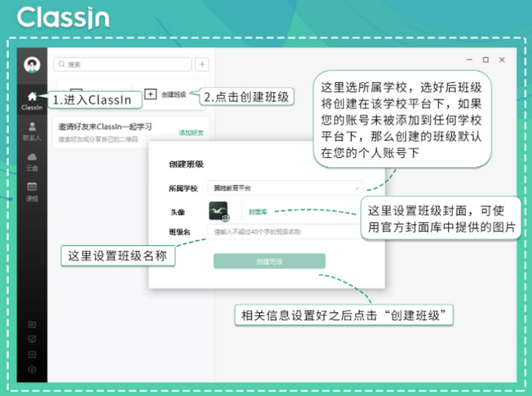Image resolution: width=532 pixels, height=396 pixels.
Task: Click the camera icon on the class avatar
Action: coord(225,217)
